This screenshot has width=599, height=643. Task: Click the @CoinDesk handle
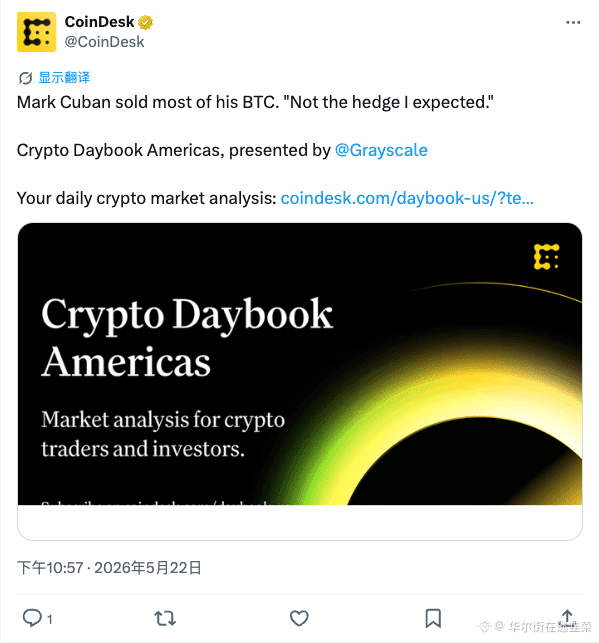point(104,42)
